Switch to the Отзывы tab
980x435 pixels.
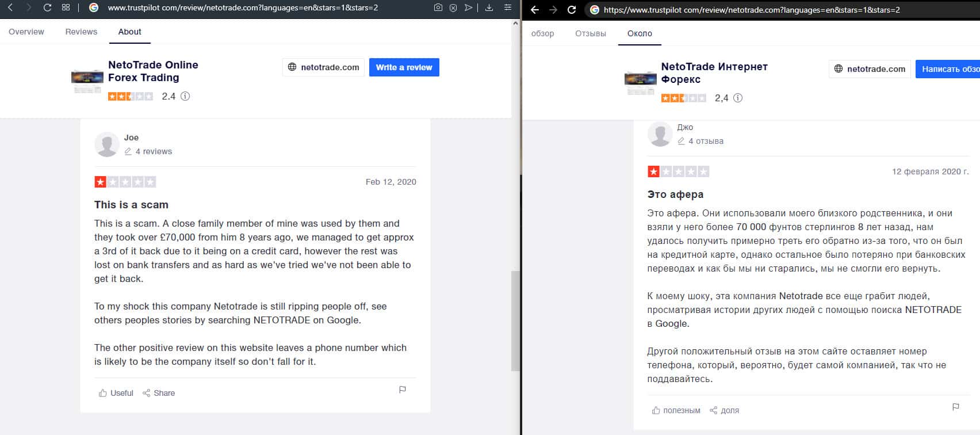coord(591,33)
